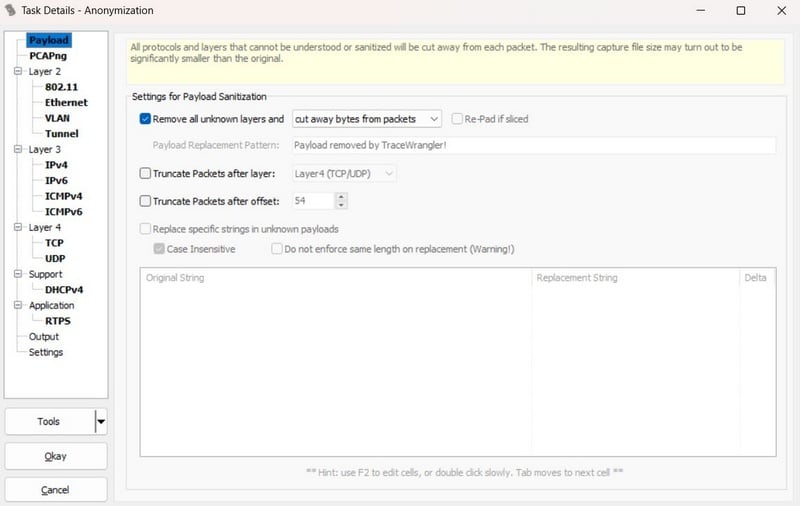
Task: Click the Original String column header
Action: tap(176, 278)
